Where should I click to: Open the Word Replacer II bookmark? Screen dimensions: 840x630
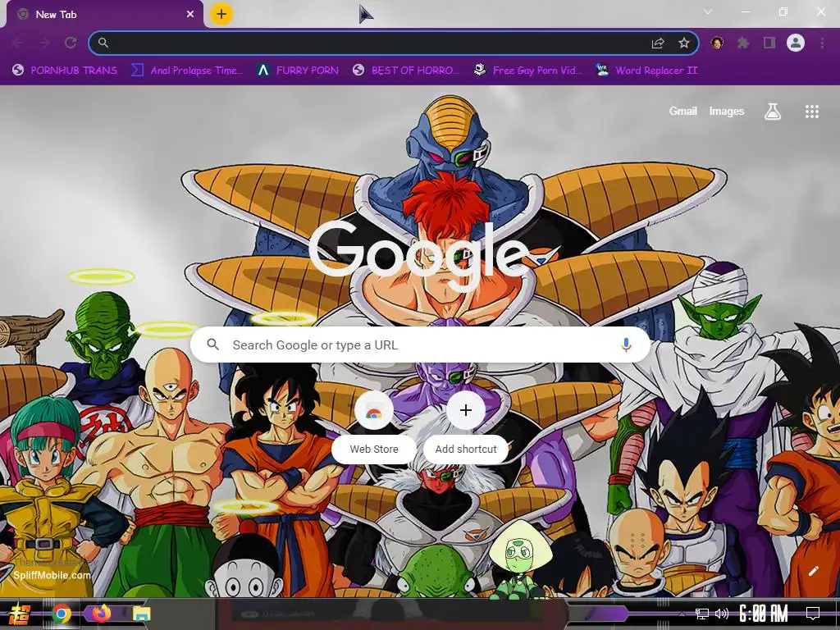[x=646, y=71]
